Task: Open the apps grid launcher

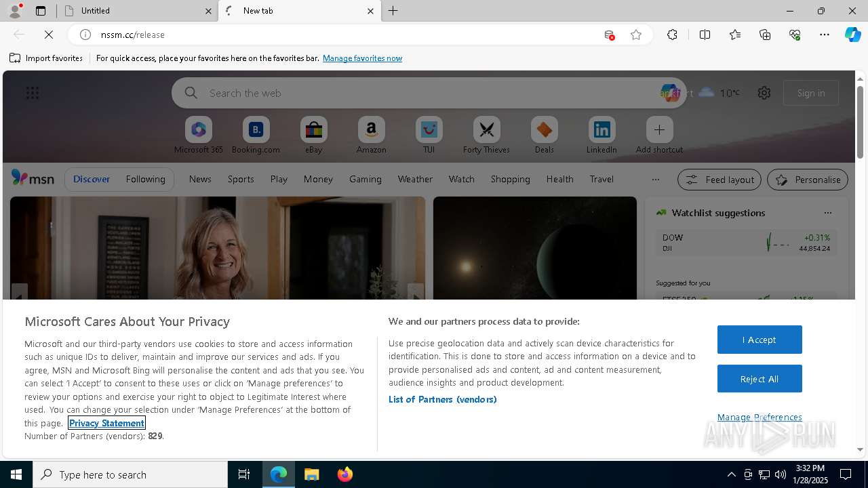Action: 33,93
